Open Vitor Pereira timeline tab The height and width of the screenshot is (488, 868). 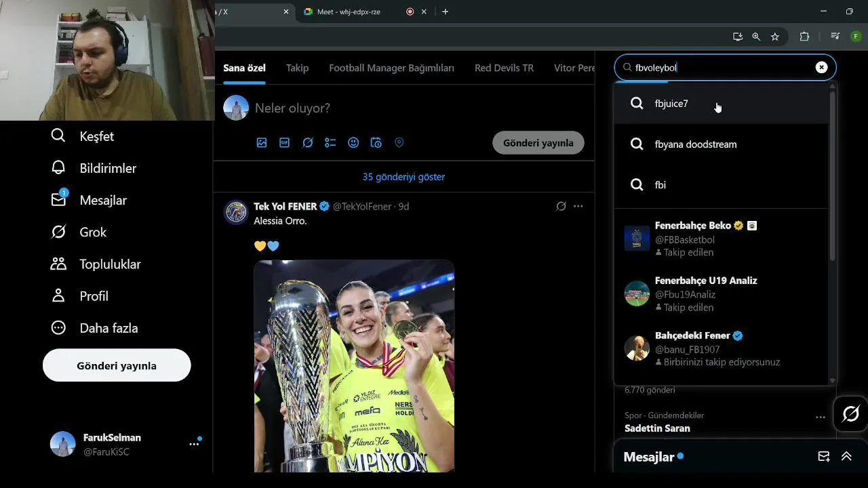click(x=574, y=68)
